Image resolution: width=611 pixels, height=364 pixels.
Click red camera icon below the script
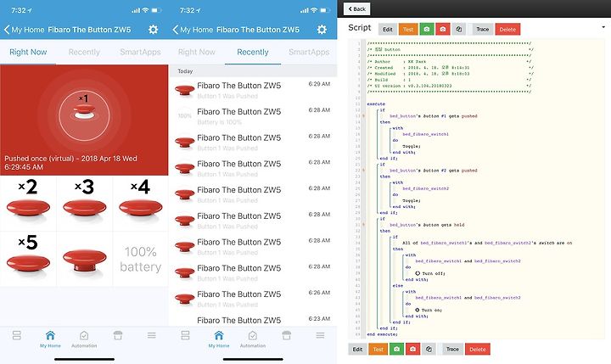pyautogui.click(x=412, y=350)
